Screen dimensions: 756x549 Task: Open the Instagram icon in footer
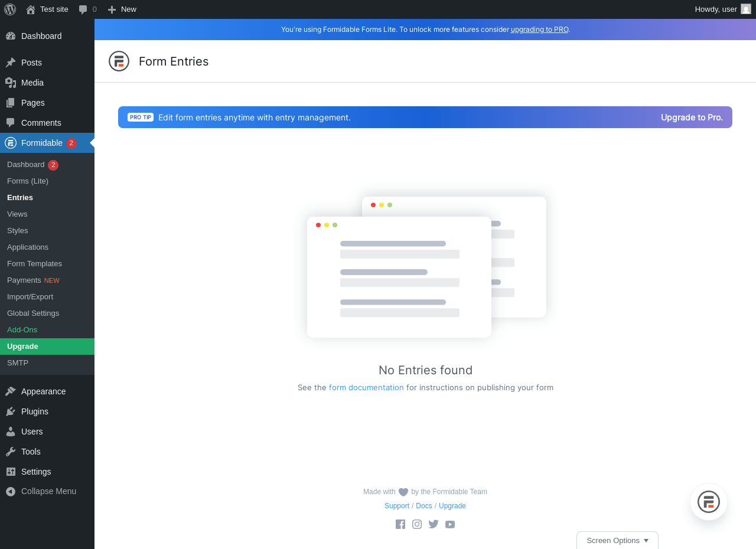[x=417, y=524]
